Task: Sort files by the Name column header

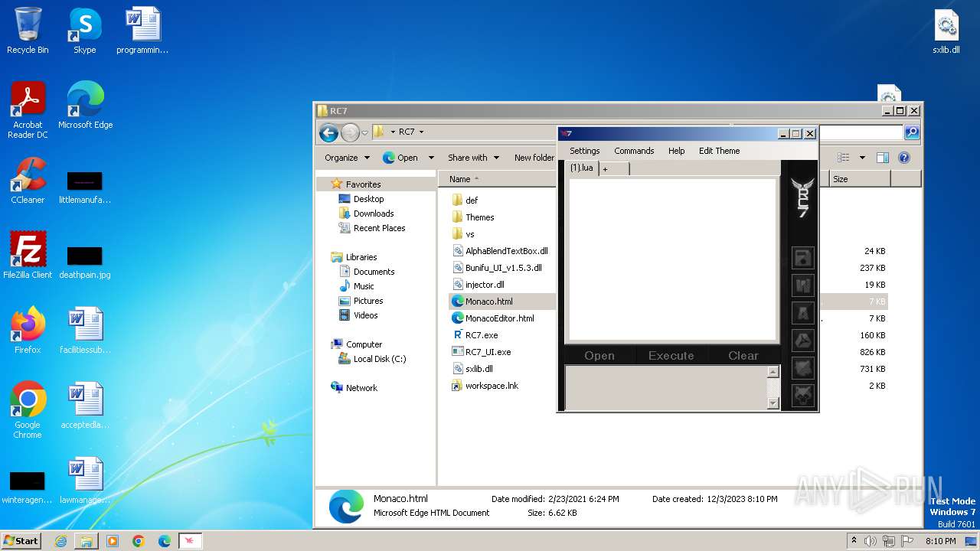Action: pyautogui.click(x=459, y=179)
